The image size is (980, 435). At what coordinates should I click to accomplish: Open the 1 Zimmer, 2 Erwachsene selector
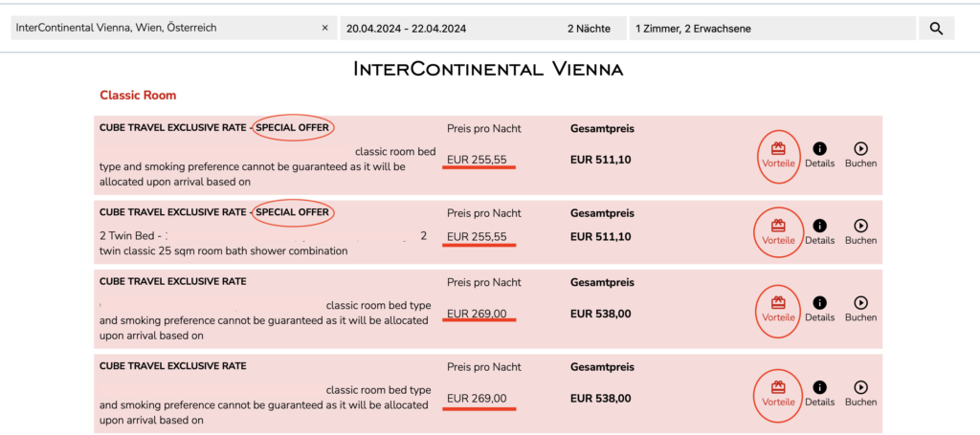coord(770,29)
